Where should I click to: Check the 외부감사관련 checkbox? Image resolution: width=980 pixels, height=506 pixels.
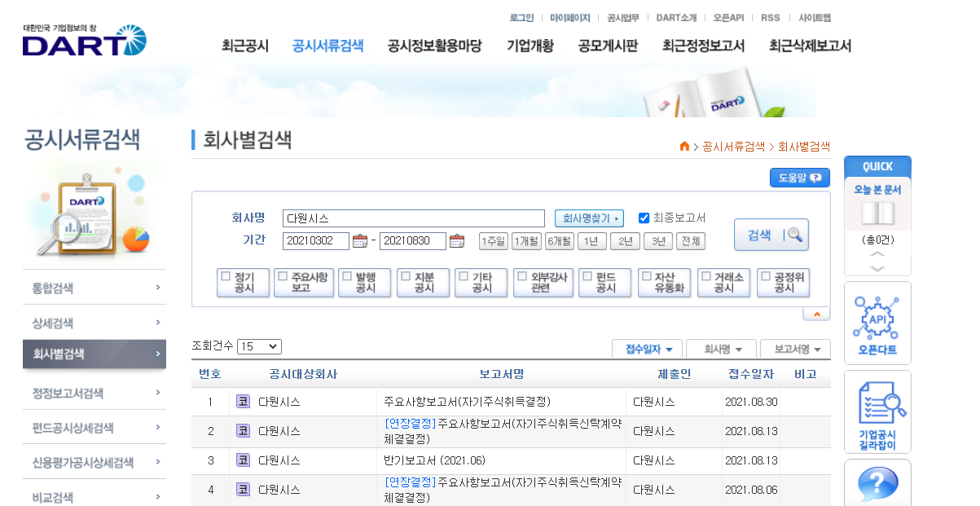click(522, 276)
